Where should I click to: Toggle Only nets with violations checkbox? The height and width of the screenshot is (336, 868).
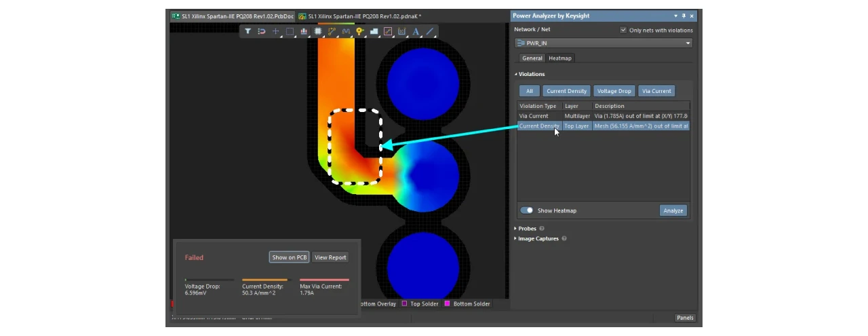tap(623, 30)
